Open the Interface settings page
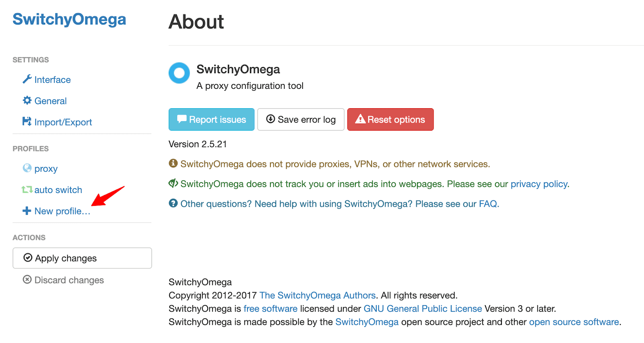The image size is (644, 343). [x=52, y=80]
